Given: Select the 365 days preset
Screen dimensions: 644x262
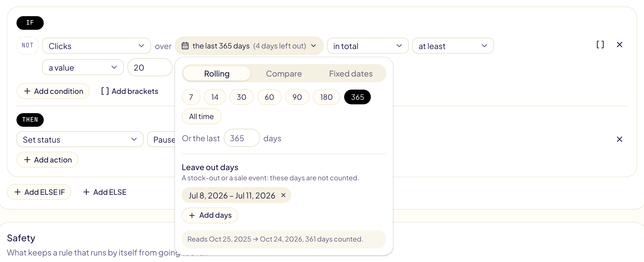Looking at the screenshot, I should 357,97.
